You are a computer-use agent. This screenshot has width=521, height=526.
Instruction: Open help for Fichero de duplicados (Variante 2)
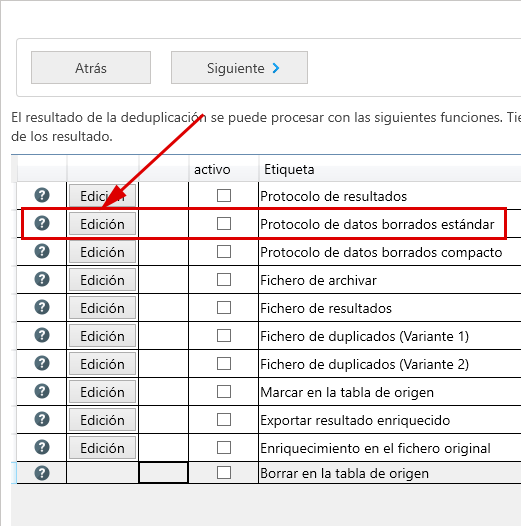tap(42, 363)
